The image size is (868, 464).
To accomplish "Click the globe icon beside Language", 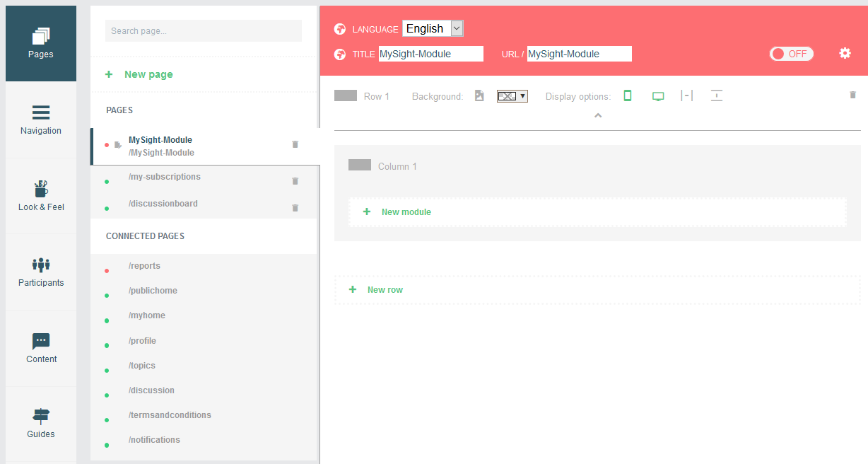I will point(340,29).
